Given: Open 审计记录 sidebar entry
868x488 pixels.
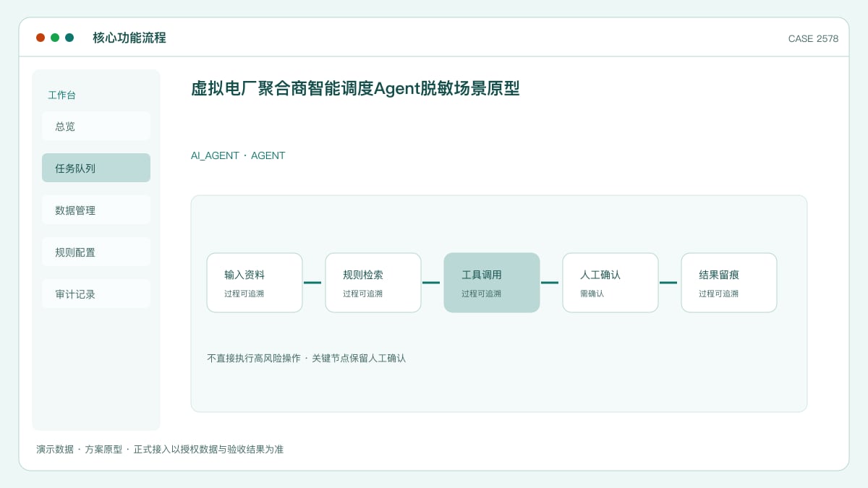Looking at the screenshot, I should pos(96,294).
